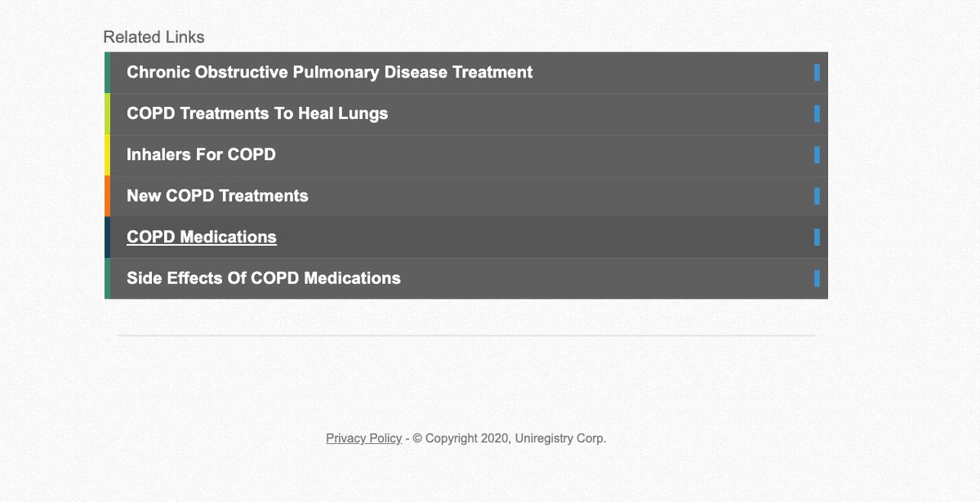The height and width of the screenshot is (502, 980).
Task: Open the Privacy Policy link in footer
Action: click(x=363, y=438)
